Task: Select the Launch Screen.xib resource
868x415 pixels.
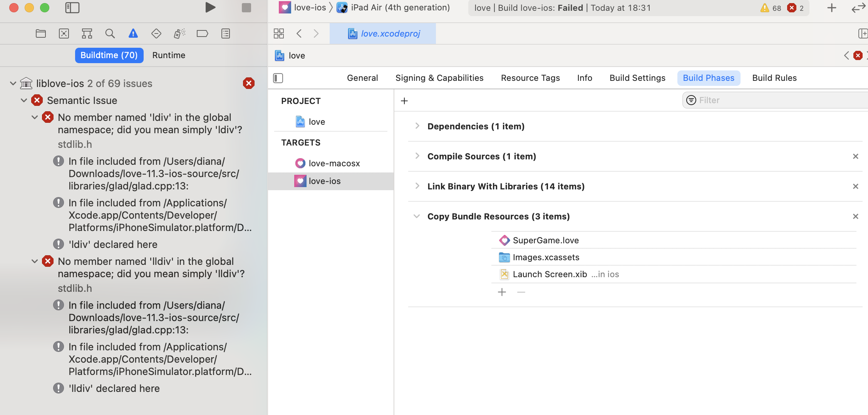Action: click(x=674, y=274)
